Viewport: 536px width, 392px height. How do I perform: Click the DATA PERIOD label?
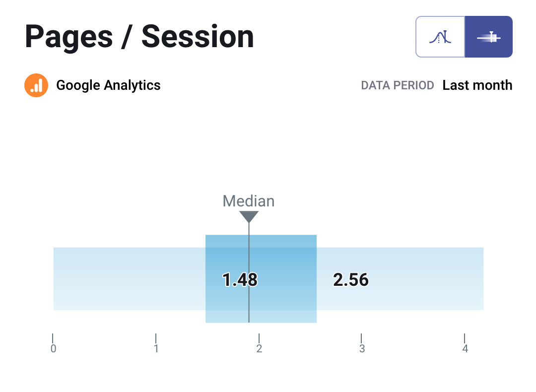[x=398, y=85]
